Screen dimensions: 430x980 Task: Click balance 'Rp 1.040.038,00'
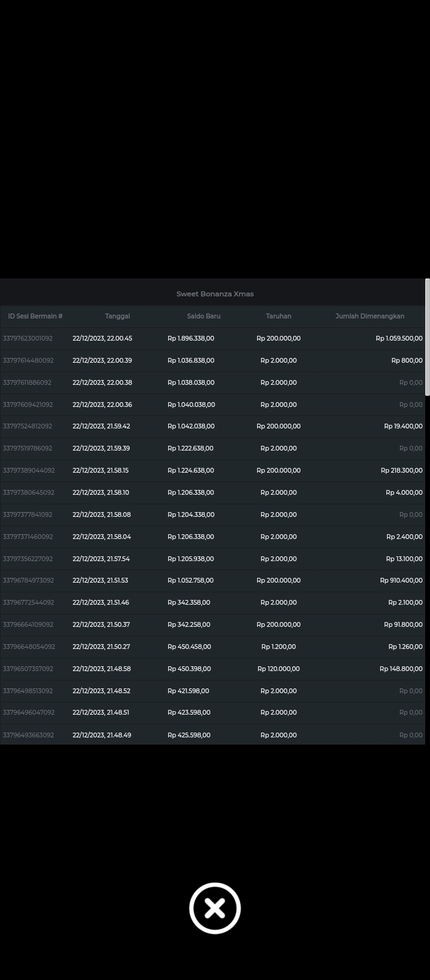click(x=191, y=405)
